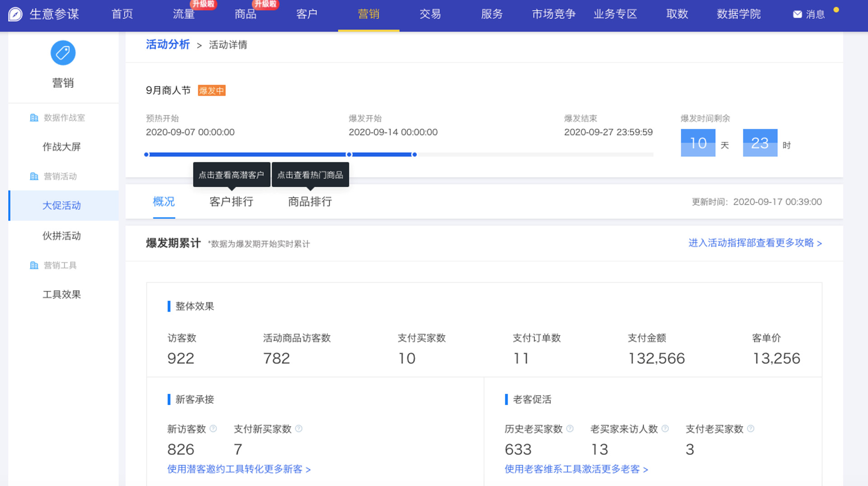Click help icon beside 新访客数

click(213, 429)
